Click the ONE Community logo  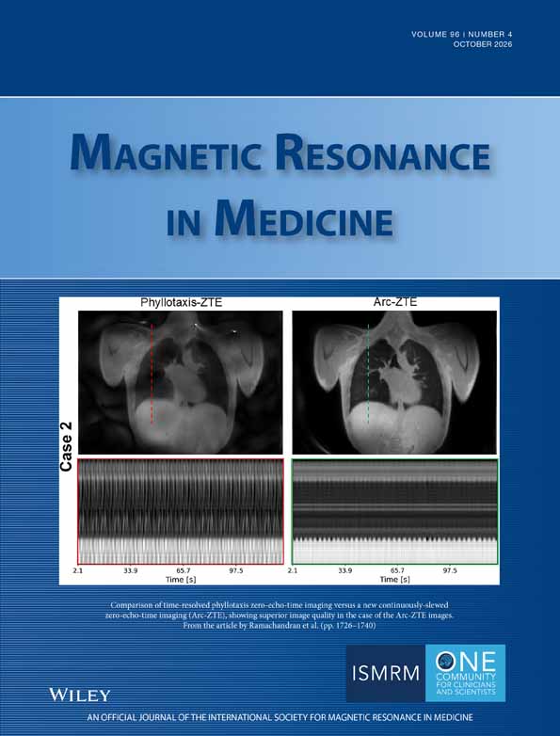point(465,673)
